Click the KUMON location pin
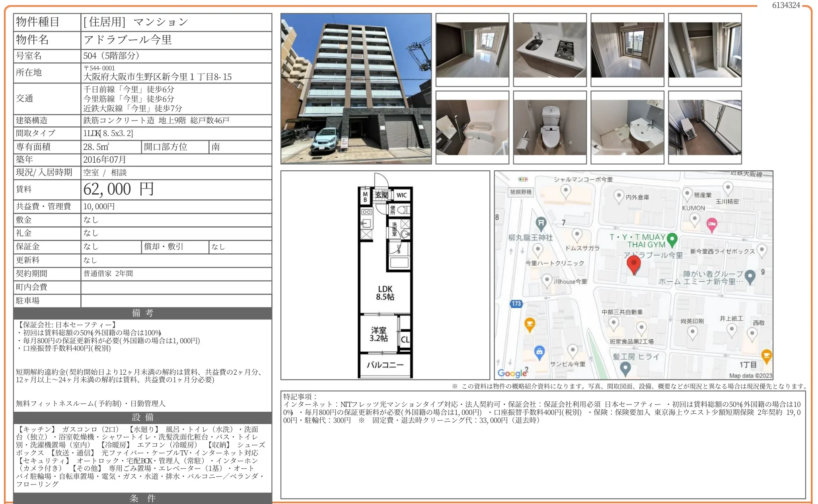The height and width of the screenshot is (504, 818). coord(695,219)
